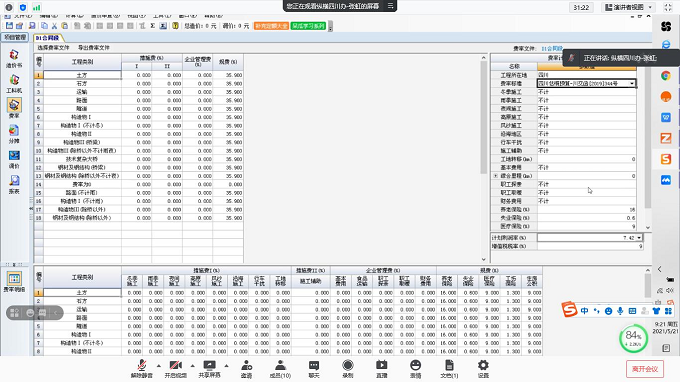This screenshot has height=382, width=680.
Task: Open the sharing notice menu at the top
Action: [390, 6]
